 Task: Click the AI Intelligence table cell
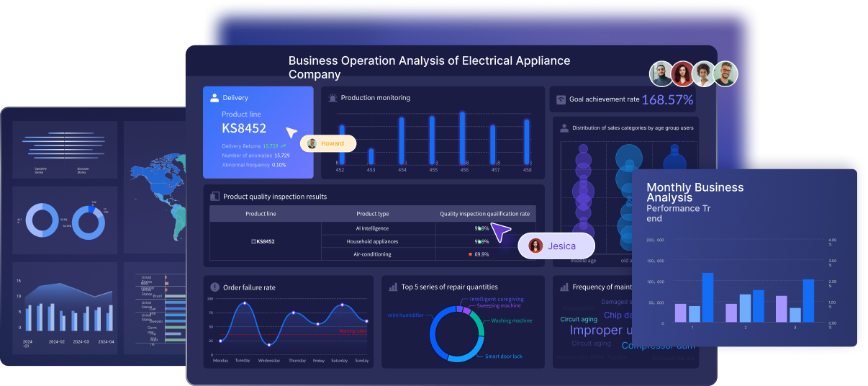(372, 228)
